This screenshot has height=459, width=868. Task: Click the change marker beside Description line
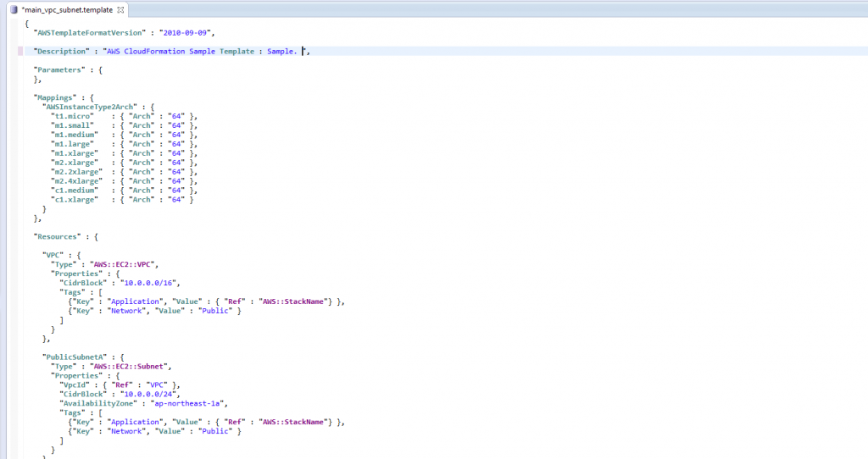click(20, 52)
